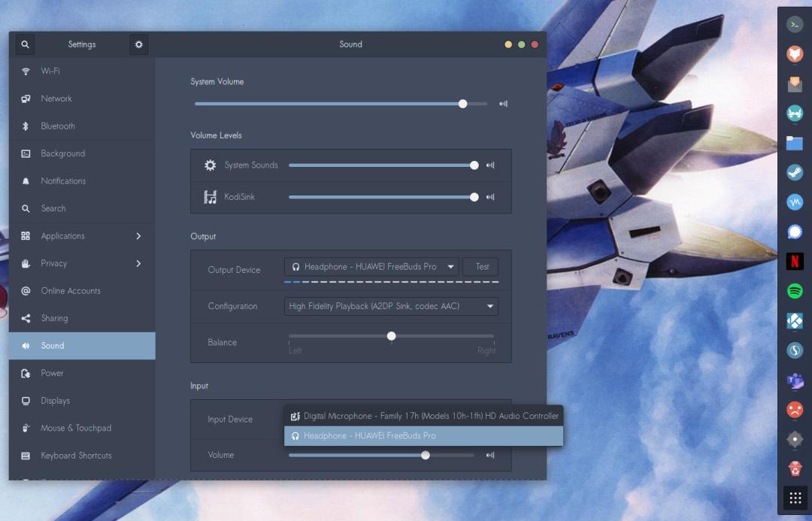Open the Settings gear menu button
This screenshot has height=521, width=812.
point(139,44)
